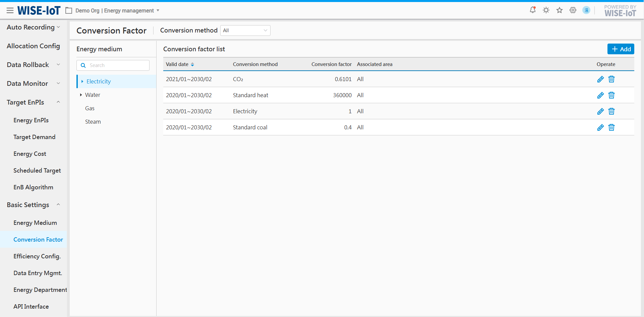Screen dimensions: 644x317
Task: Click the favorites star icon
Action: click(x=560, y=10)
